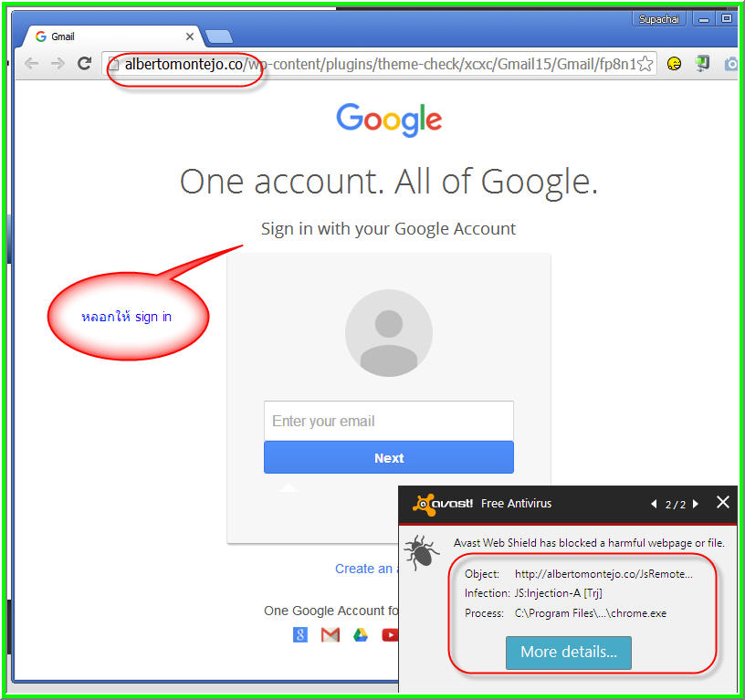Open a new tab button
The width and height of the screenshot is (745, 700).
pyautogui.click(x=218, y=37)
